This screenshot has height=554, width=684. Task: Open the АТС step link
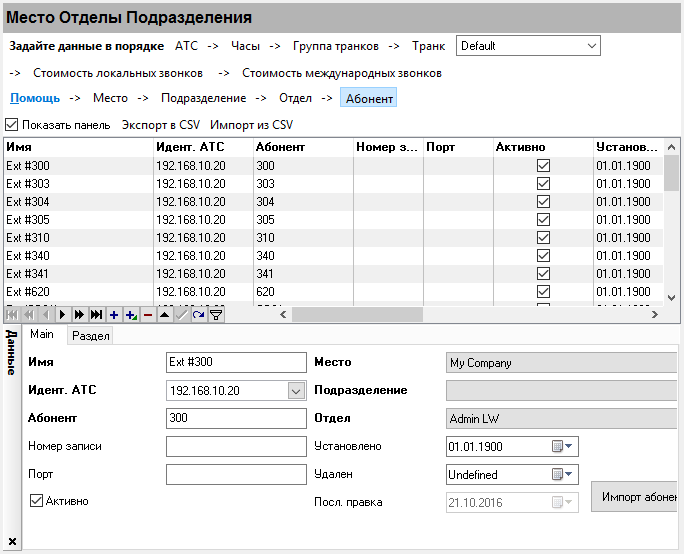point(187,46)
